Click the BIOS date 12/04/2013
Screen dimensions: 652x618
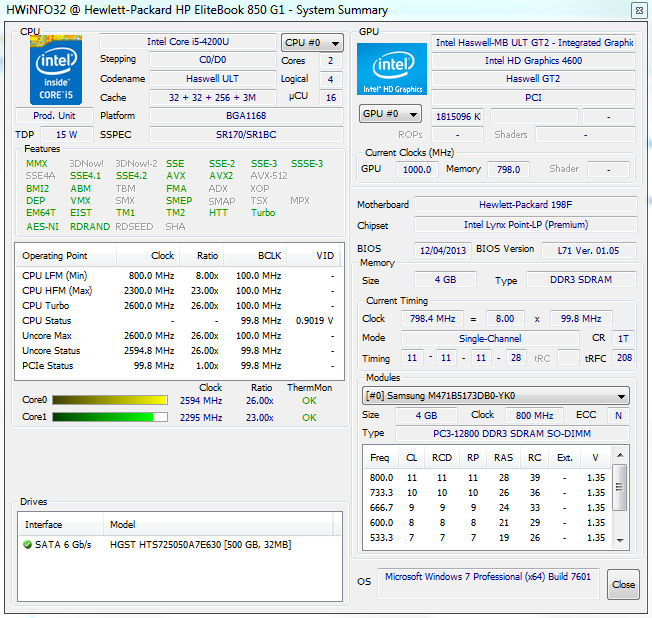[443, 251]
